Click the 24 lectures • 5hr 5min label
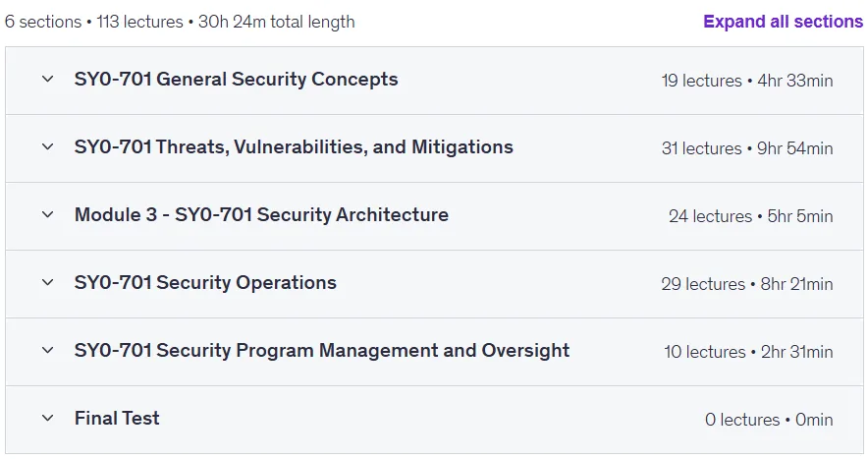868x459 pixels. pyautogui.click(x=750, y=216)
